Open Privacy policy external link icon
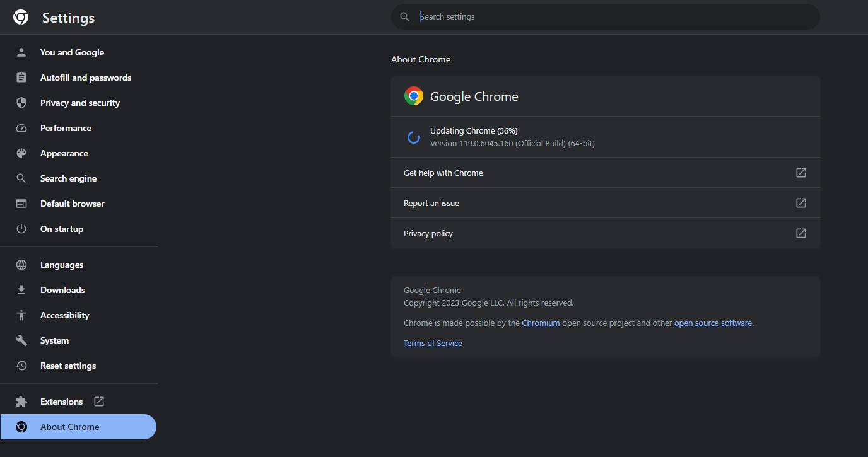This screenshot has height=457, width=868. tap(801, 233)
